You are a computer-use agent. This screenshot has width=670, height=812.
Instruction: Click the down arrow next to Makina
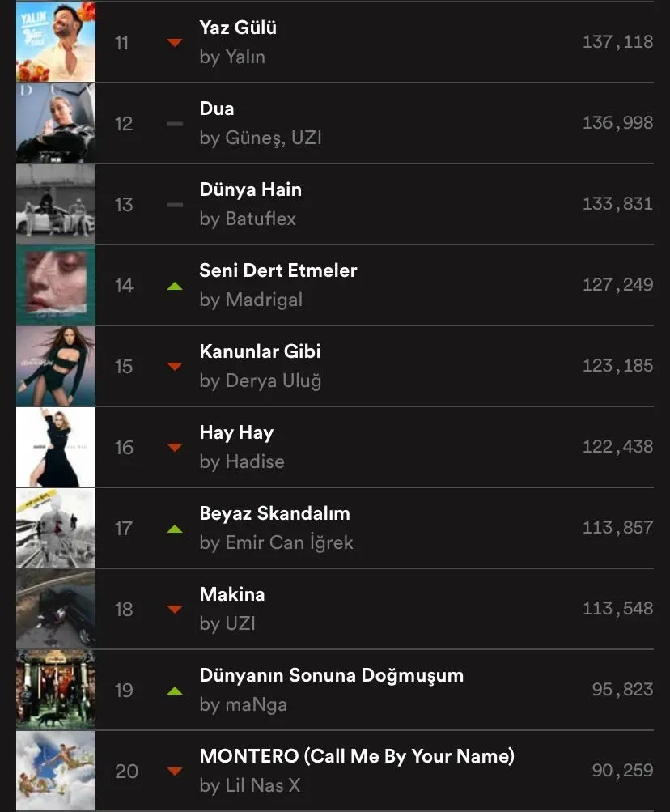pos(175,609)
